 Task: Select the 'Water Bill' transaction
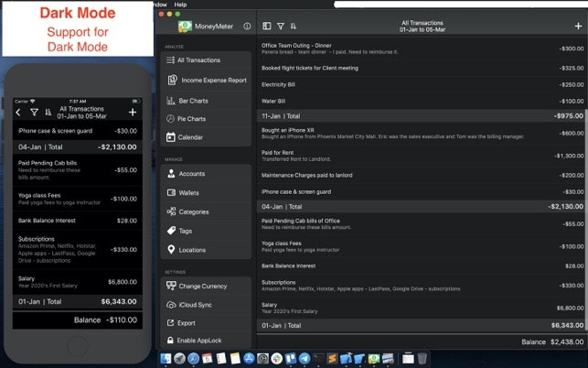(422, 101)
